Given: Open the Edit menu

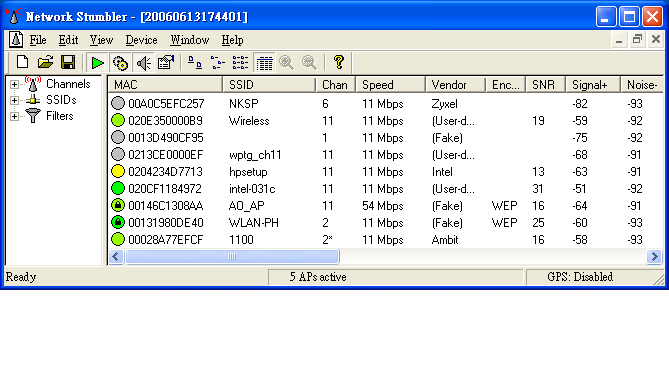Looking at the screenshot, I should 68,40.
